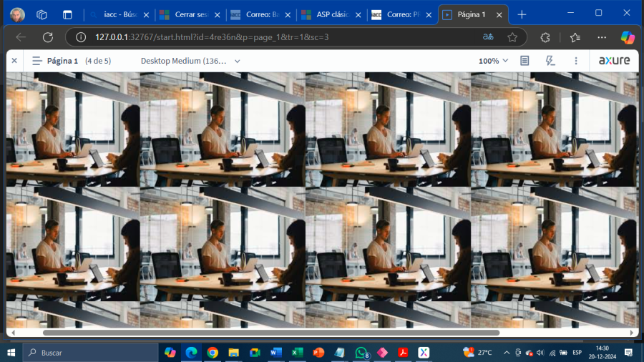The image size is (644, 362).
Task: Switch to the ASP clásico browser tab
Action: coord(325,14)
